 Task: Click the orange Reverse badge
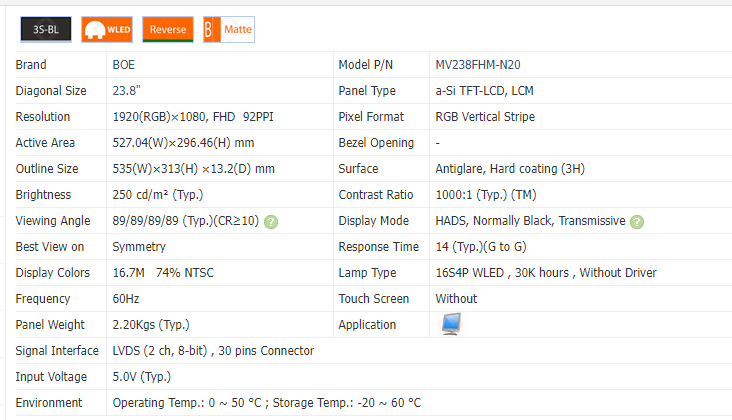(x=168, y=30)
